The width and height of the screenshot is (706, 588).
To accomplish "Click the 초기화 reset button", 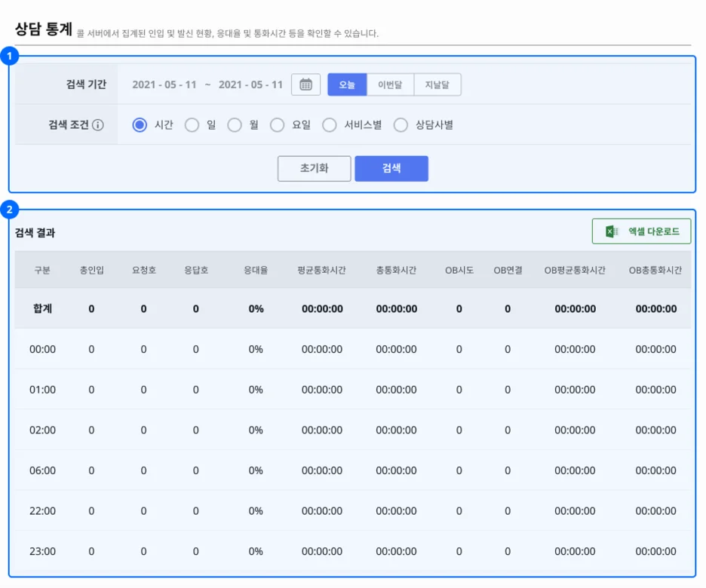I will point(314,168).
